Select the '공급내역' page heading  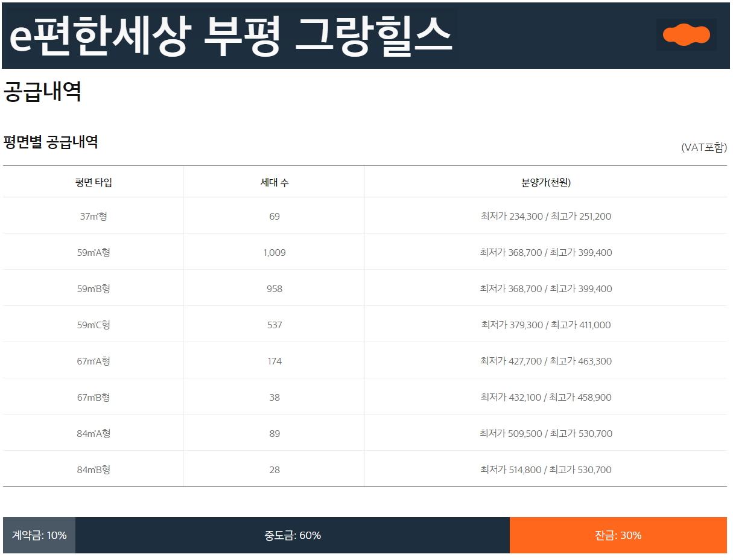coord(42,91)
